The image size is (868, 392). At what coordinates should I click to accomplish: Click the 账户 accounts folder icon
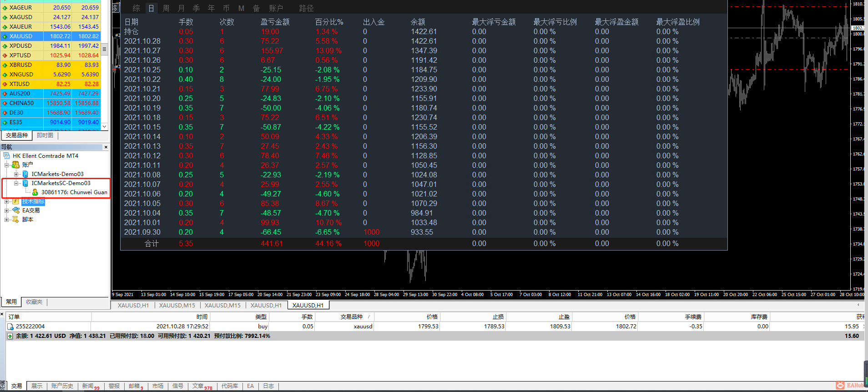(16, 165)
